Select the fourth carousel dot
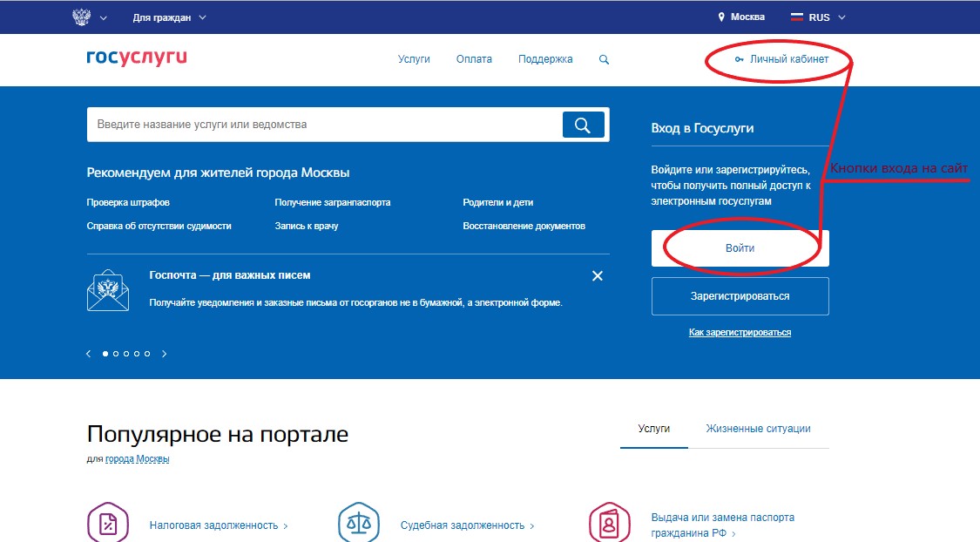This screenshot has width=980, height=542. (137, 354)
